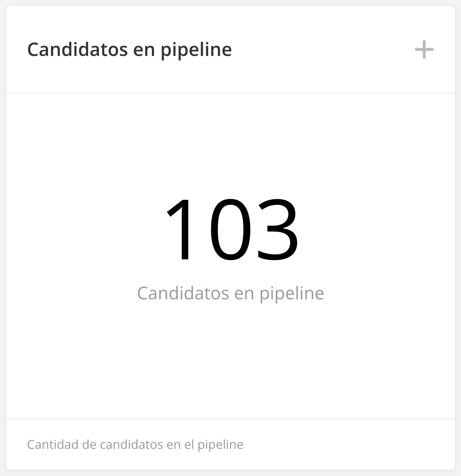Click the word "pipeline" below the number
This screenshot has height=476, width=461.
click(x=292, y=294)
